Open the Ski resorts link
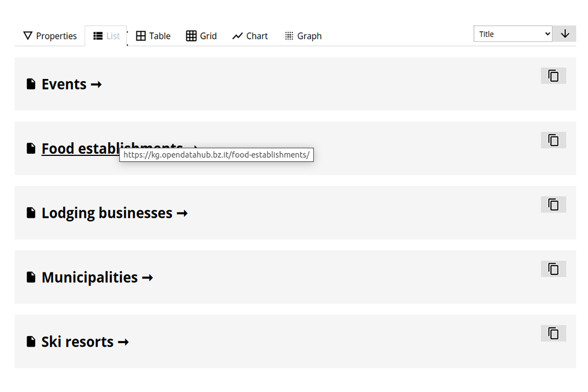Screen dimensions: 588x392 (85, 342)
